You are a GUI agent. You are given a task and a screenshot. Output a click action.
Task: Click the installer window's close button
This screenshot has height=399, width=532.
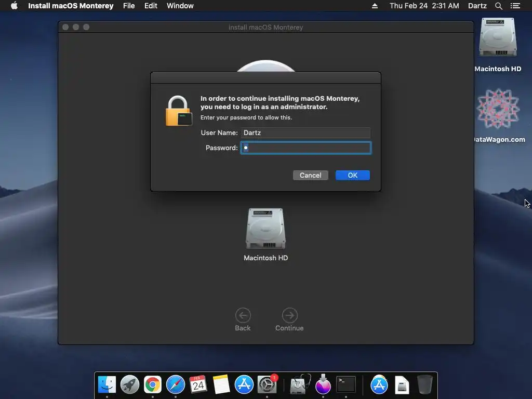[65, 27]
